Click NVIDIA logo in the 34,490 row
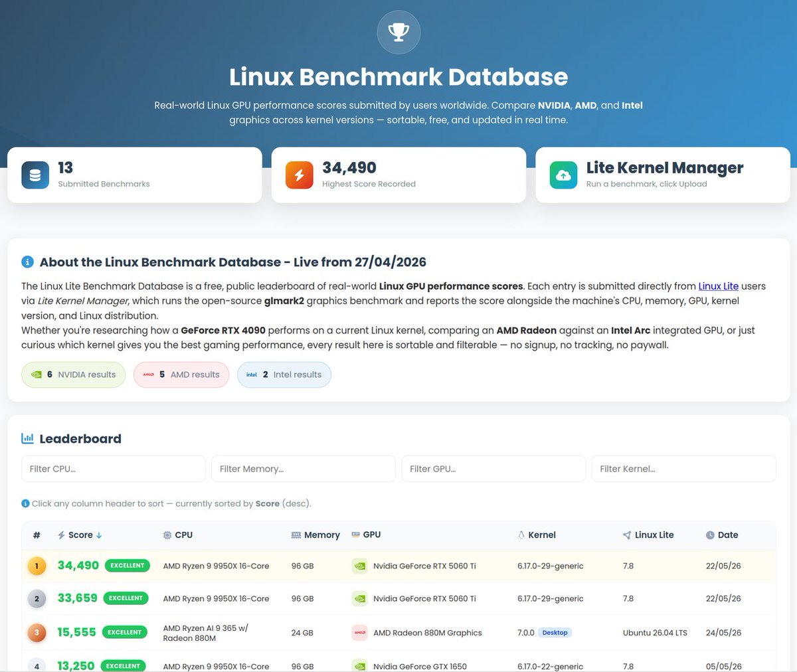Viewport: 797px width, 672px height. pyautogui.click(x=359, y=566)
